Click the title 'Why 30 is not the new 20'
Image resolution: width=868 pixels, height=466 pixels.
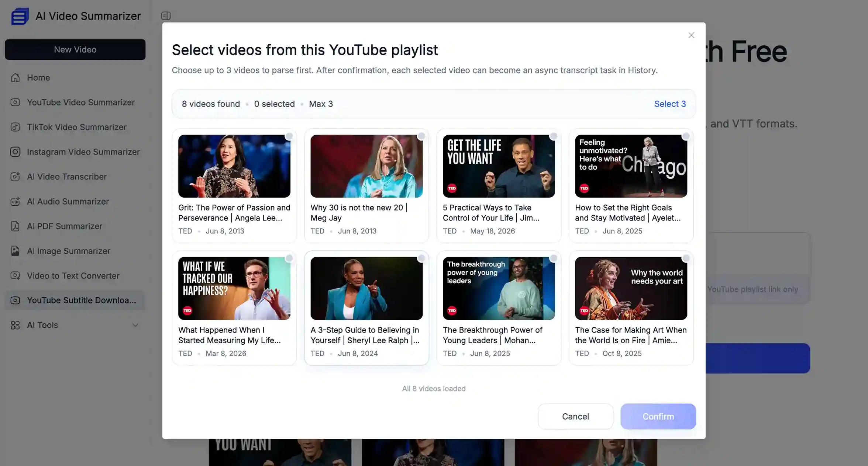(x=359, y=213)
